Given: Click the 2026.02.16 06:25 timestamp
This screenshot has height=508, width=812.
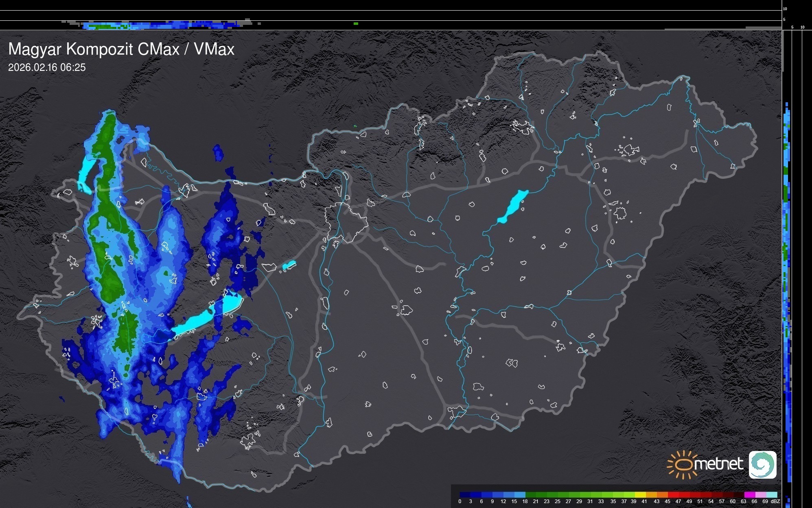Looking at the screenshot, I should tap(47, 68).
